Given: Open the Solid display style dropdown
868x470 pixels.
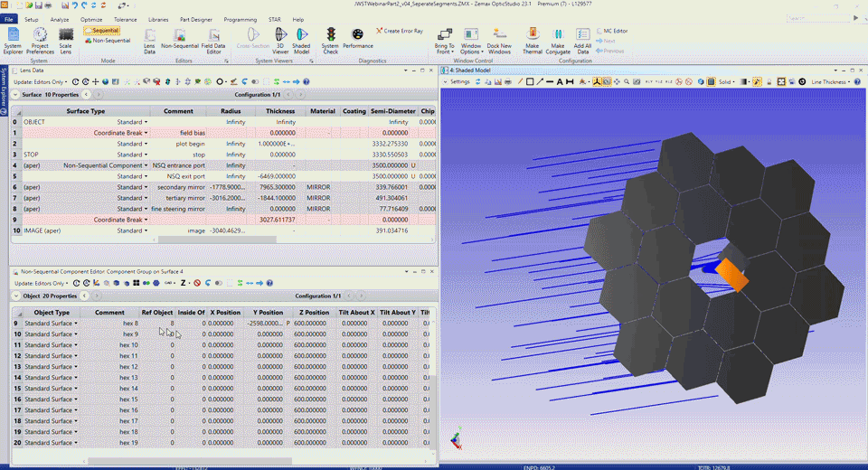Looking at the screenshot, I should click(727, 81).
